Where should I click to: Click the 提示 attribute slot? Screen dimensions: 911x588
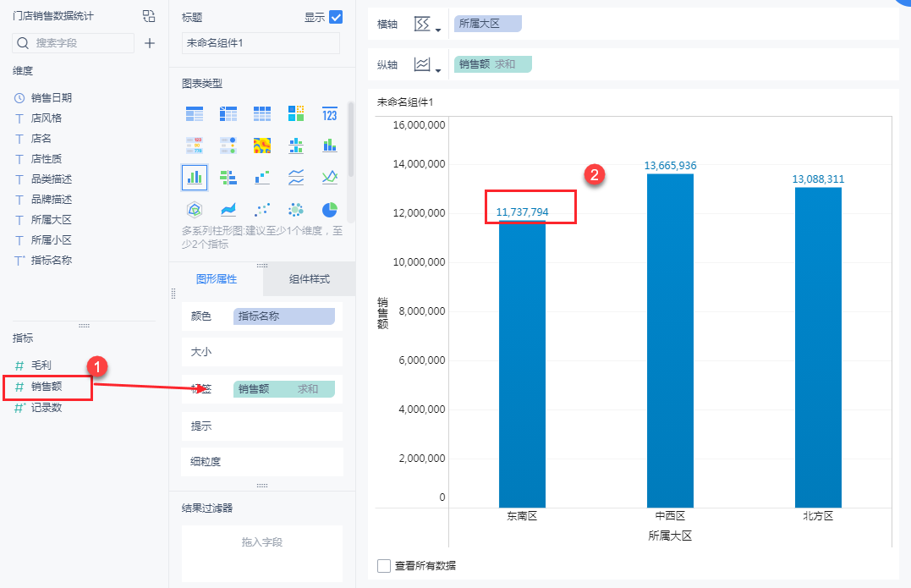262,426
